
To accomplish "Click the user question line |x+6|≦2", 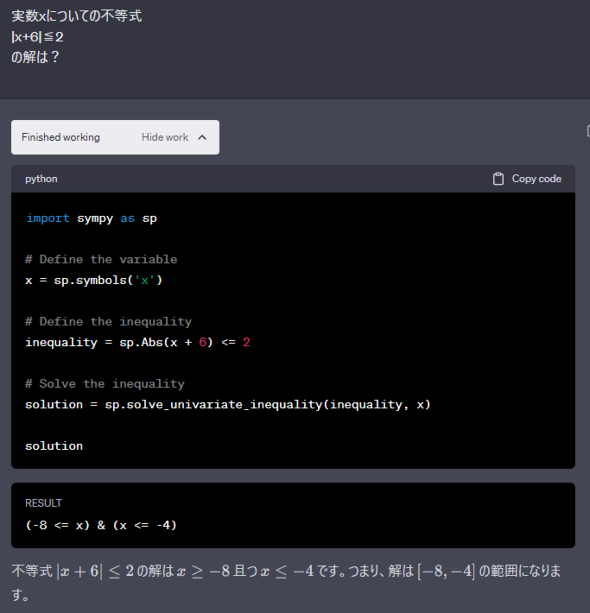I will point(38,37).
